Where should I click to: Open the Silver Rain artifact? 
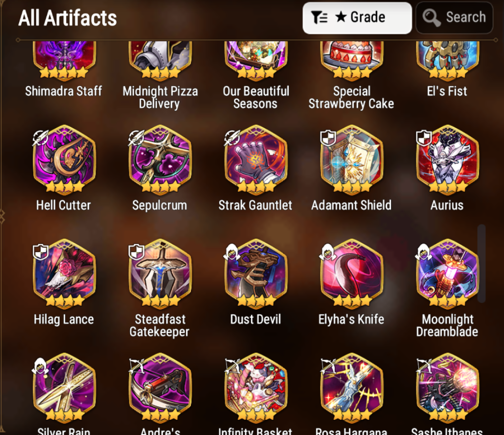point(64,388)
